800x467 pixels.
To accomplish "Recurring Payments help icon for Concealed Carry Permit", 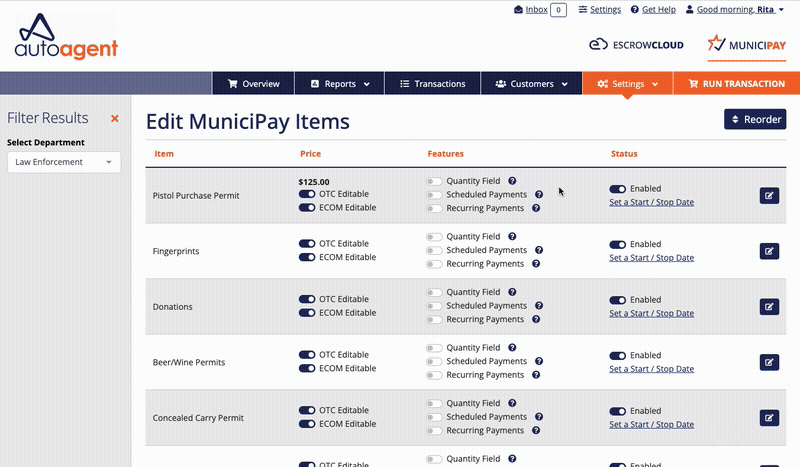I will [x=536, y=431].
